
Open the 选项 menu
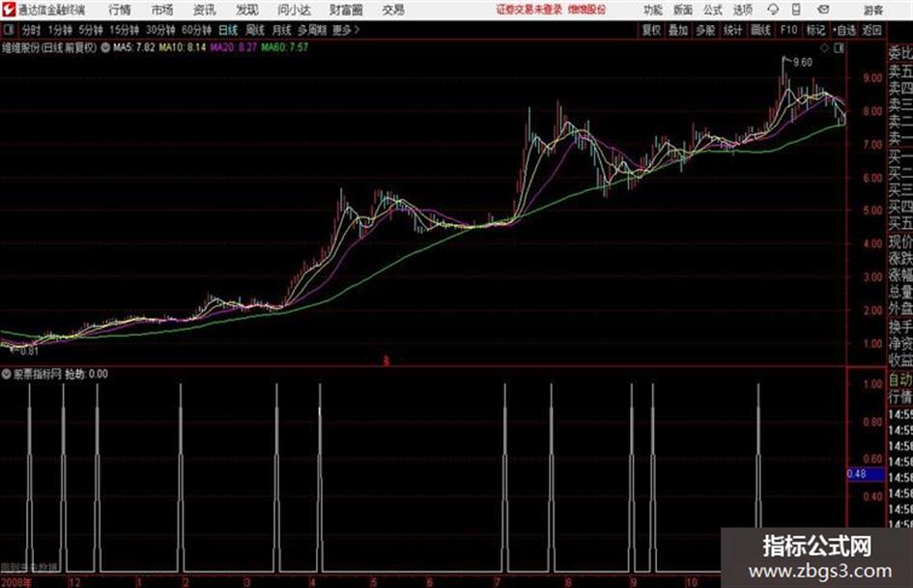point(742,10)
